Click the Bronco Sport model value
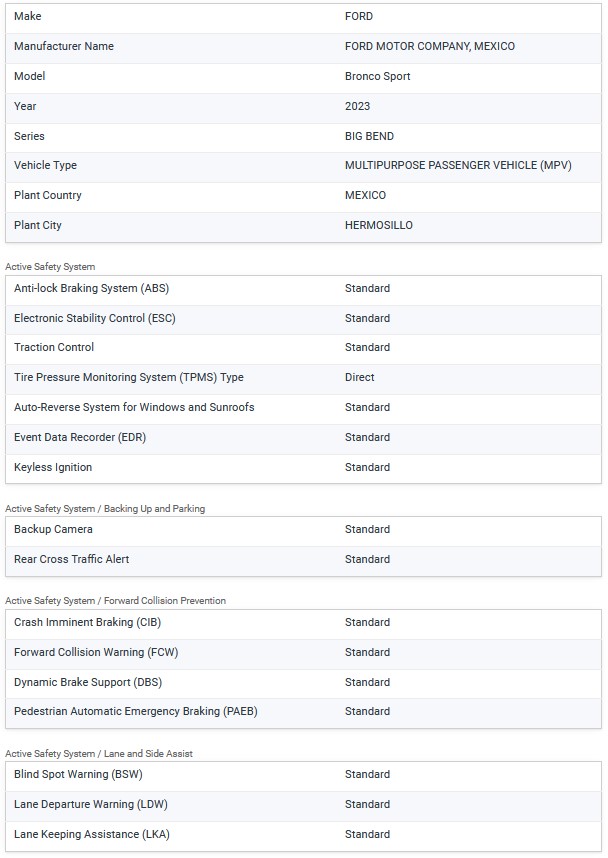The image size is (608, 858). [377, 76]
